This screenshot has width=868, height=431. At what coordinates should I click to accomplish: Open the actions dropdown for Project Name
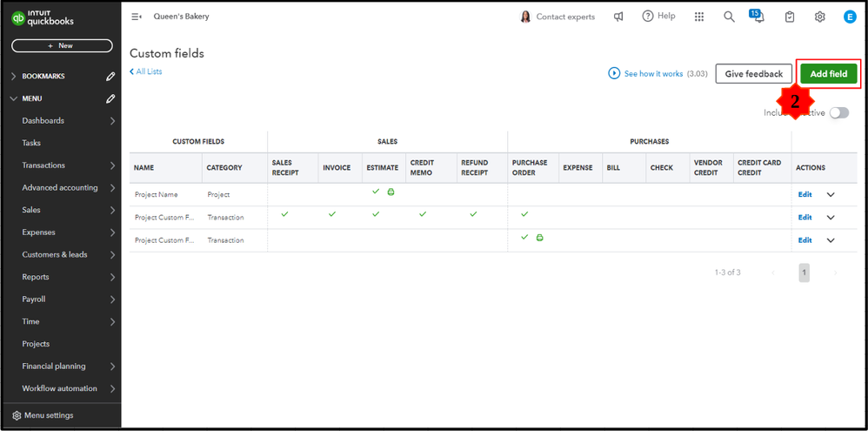tap(830, 195)
